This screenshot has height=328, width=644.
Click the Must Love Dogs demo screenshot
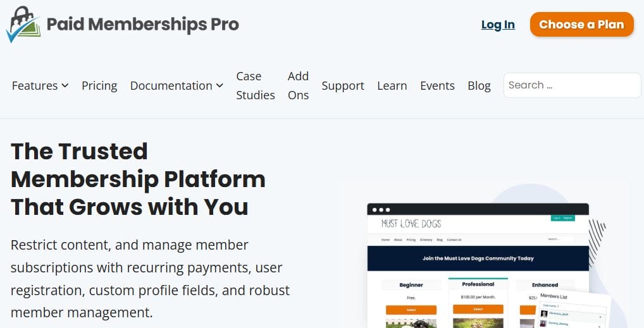(478, 265)
